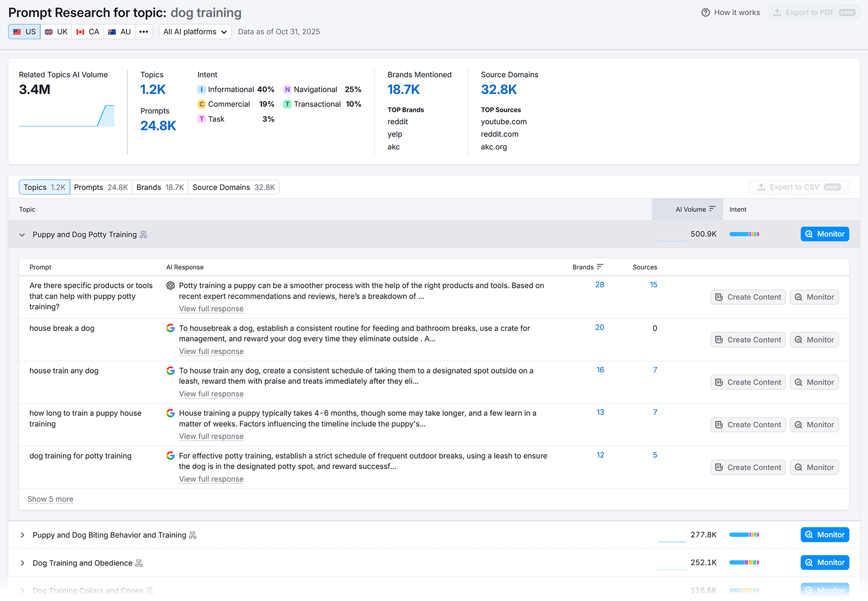The height and width of the screenshot is (601, 868).
Task: Expand the Dog Training and Obedience topic
Action: [22, 563]
